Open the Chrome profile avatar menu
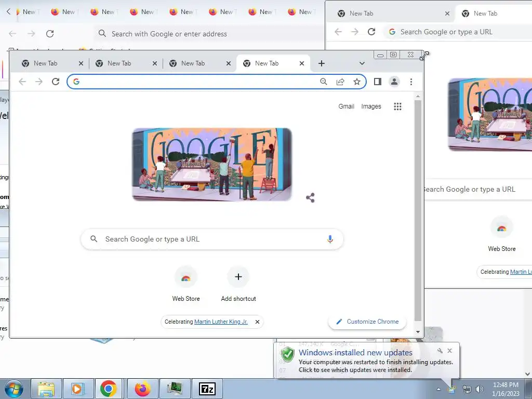The height and width of the screenshot is (399, 532). point(394,82)
